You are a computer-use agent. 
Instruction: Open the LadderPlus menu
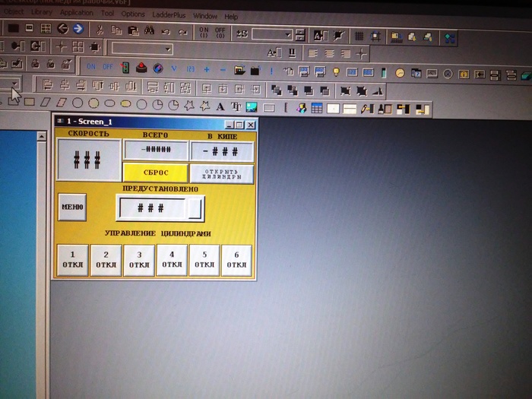pyautogui.click(x=168, y=14)
